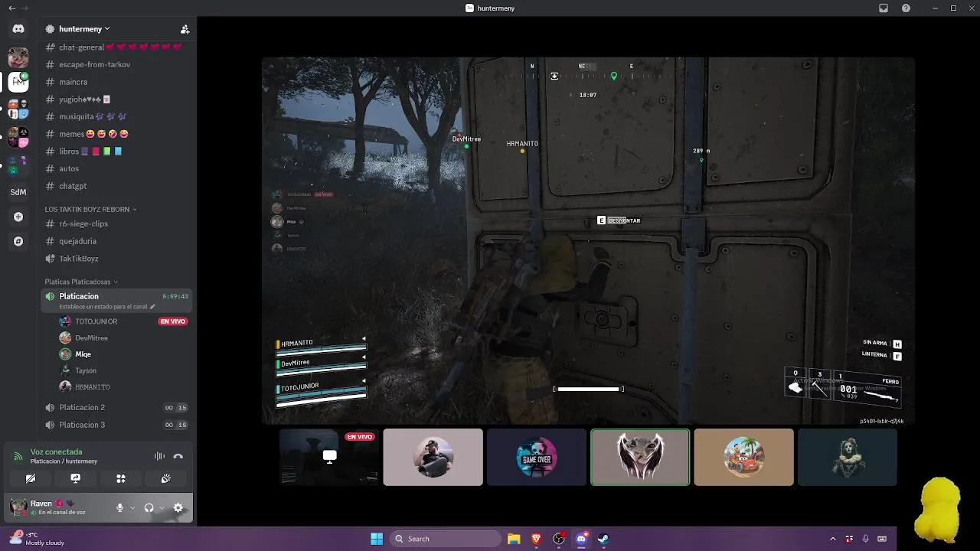This screenshot has height=551, width=980.
Task: Open the maincra channel
Action: pos(116,82)
